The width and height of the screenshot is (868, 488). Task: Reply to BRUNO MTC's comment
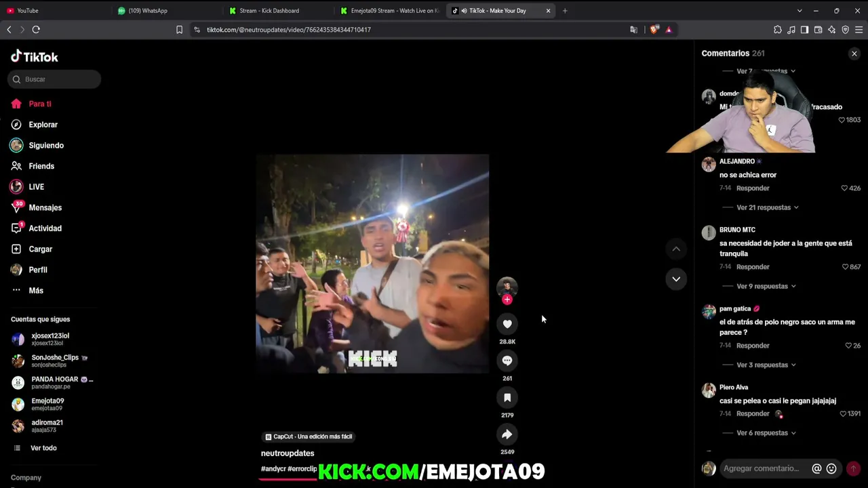(x=753, y=267)
